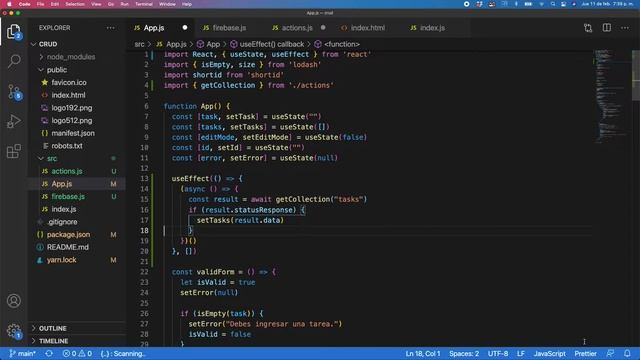Click the feedback icon in status bar
Image resolution: width=640 pixels, height=360 pixels.
coord(610,353)
